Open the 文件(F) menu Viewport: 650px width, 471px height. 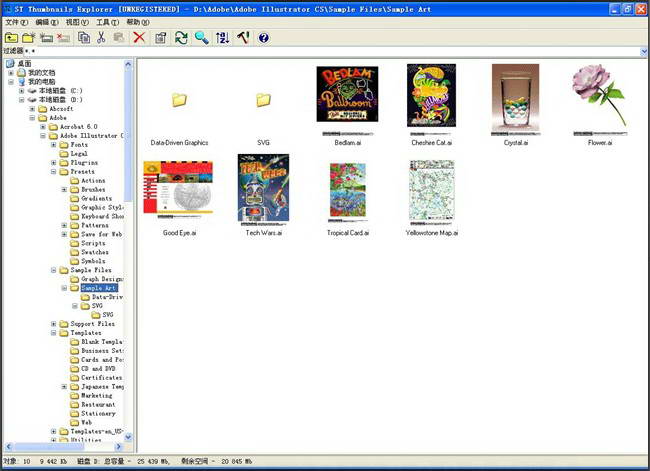coord(16,21)
